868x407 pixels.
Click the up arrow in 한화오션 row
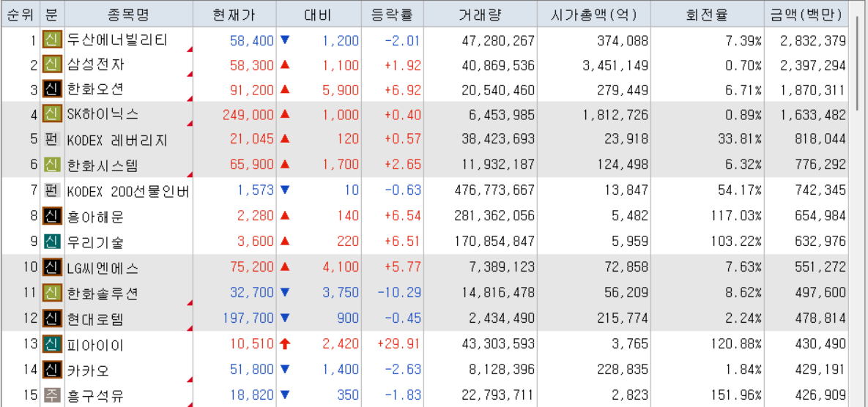pyautogui.click(x=285, y=89)
